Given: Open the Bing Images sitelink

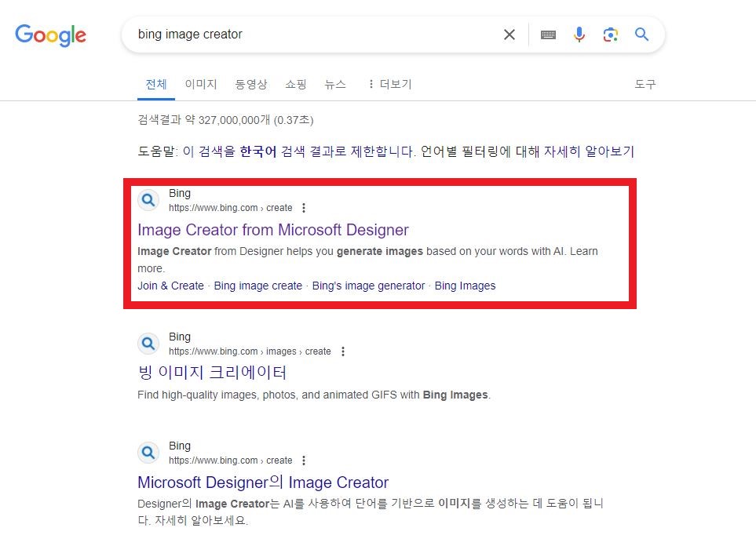Looking at the screenshot, I should 465,286.
